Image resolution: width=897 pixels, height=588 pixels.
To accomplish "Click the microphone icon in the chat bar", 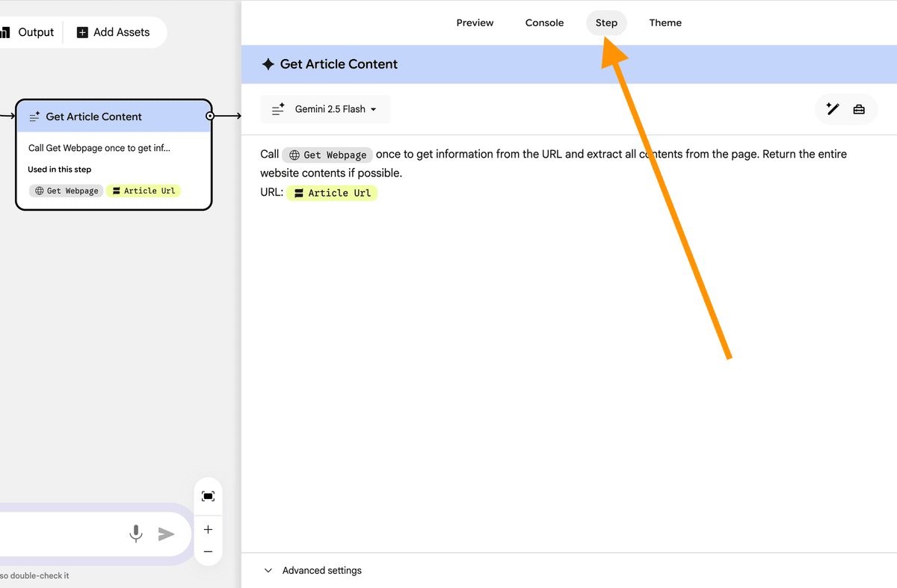I will pyautogui.click(x=135, y=534).
